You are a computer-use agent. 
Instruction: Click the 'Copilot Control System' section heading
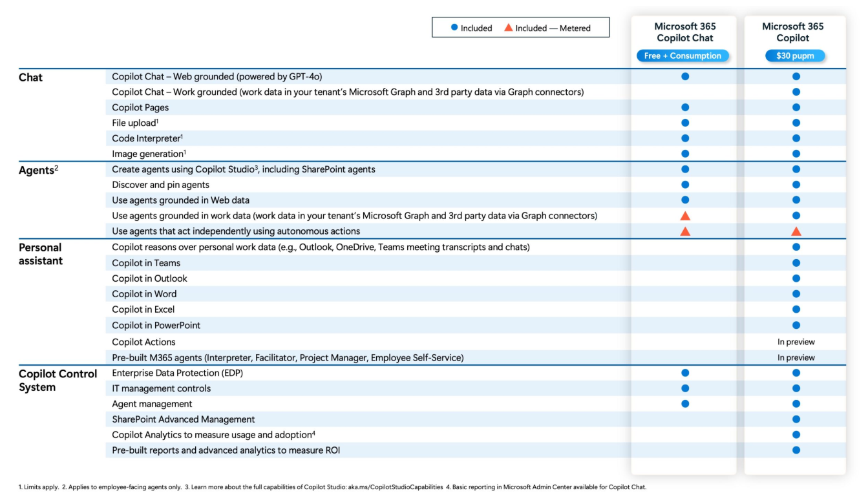[58, 381]
